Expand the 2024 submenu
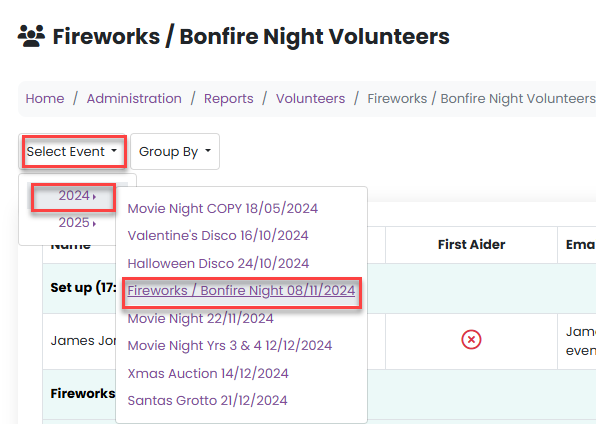 pyautogui.click(x=77, y=195)
